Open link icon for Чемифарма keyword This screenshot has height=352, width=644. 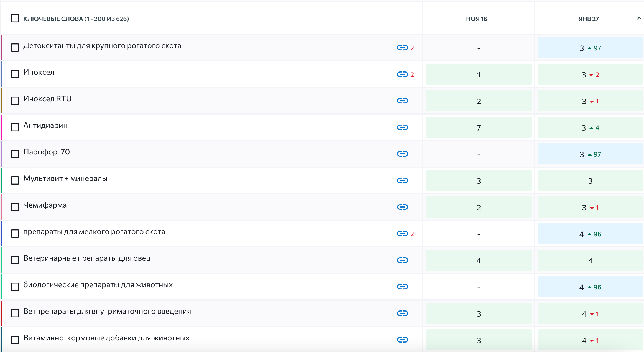coord(402,207)
